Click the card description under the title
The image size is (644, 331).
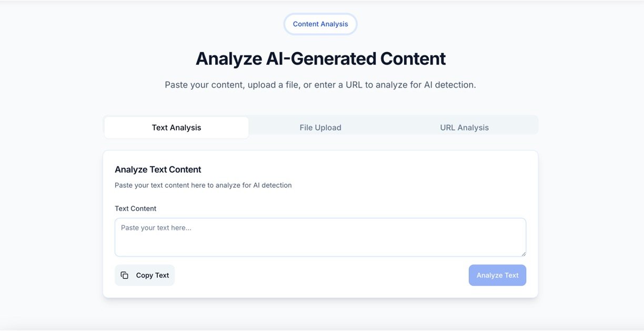[203, 185]
